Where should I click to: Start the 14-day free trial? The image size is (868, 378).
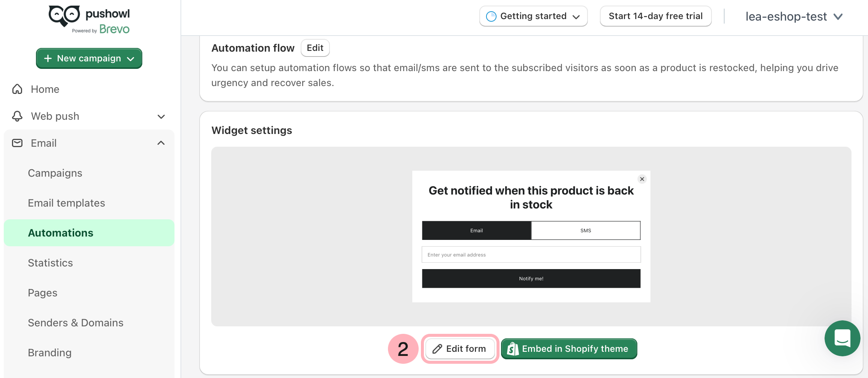(x=655, y=16)
